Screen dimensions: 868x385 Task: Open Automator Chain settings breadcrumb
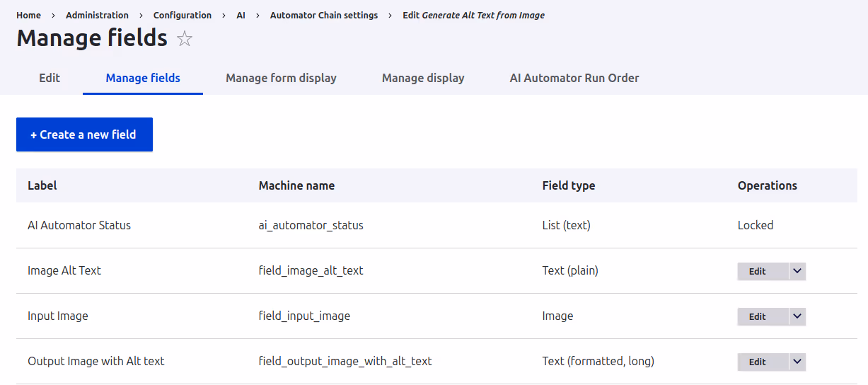point(324,15)
